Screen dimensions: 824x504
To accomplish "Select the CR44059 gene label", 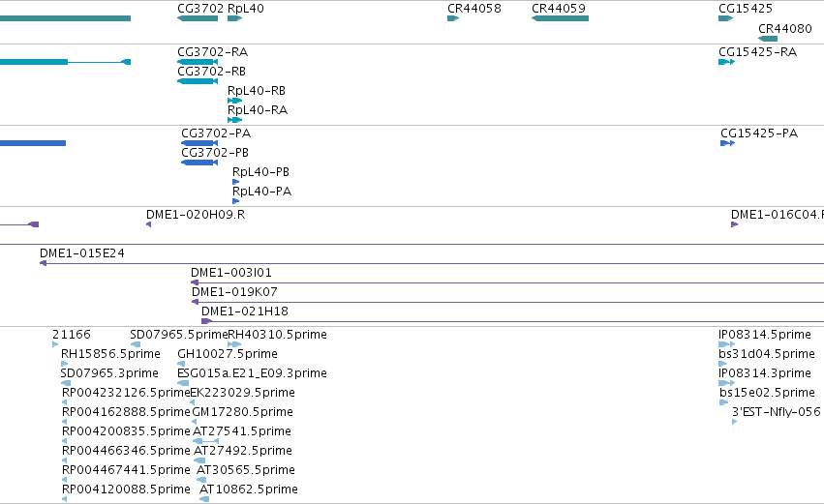I will point(558,9).
